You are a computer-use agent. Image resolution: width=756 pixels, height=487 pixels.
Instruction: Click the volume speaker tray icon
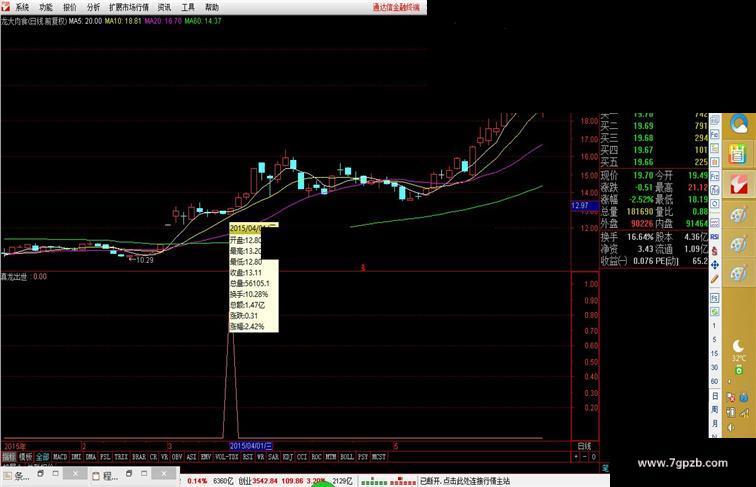(x=731, y=427)
